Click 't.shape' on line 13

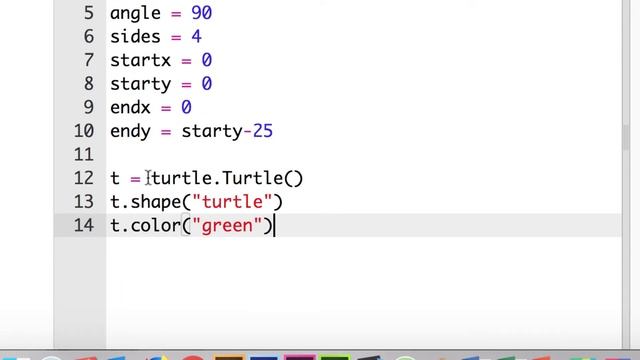pos(145,203)
